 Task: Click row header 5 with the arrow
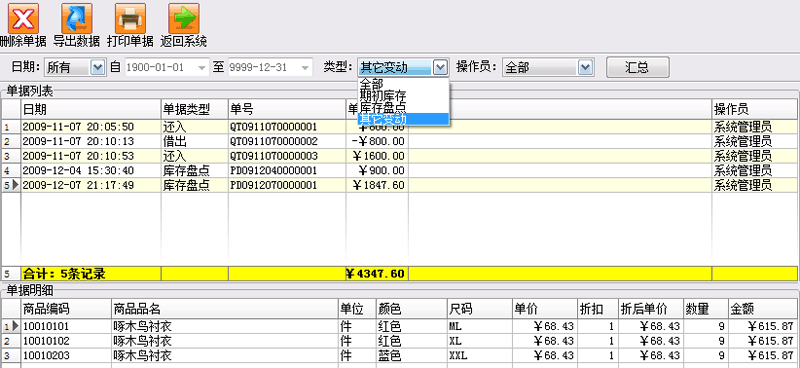pyautogui.click(x=11, y=185)
